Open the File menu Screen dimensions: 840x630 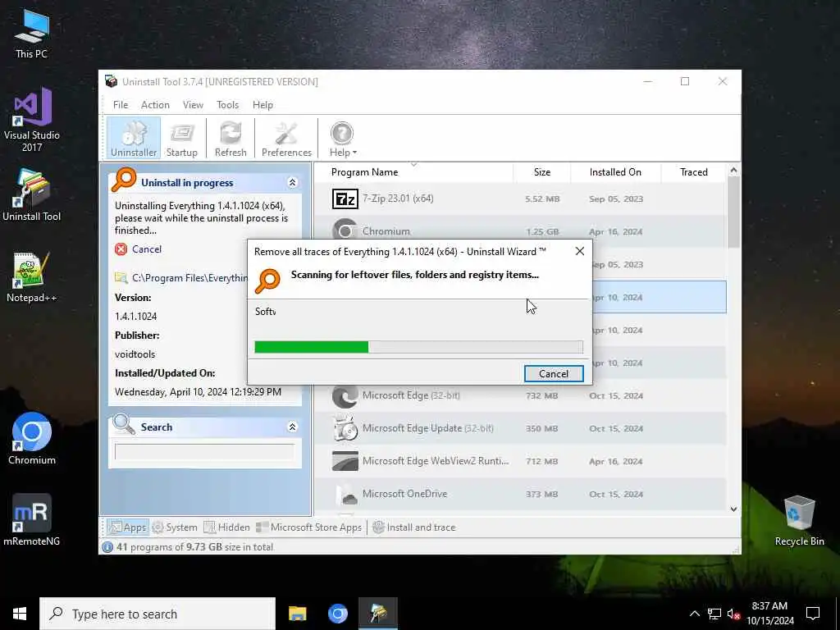[x=121, y=105]
